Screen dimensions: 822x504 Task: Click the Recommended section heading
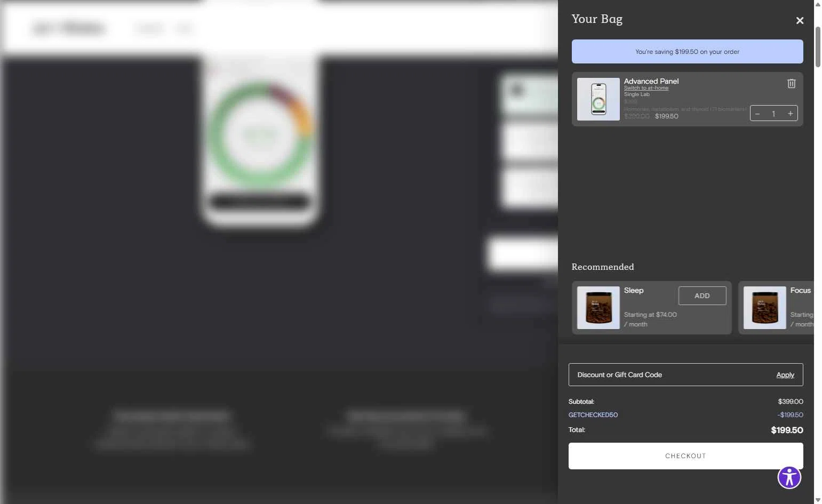(603, 267)
